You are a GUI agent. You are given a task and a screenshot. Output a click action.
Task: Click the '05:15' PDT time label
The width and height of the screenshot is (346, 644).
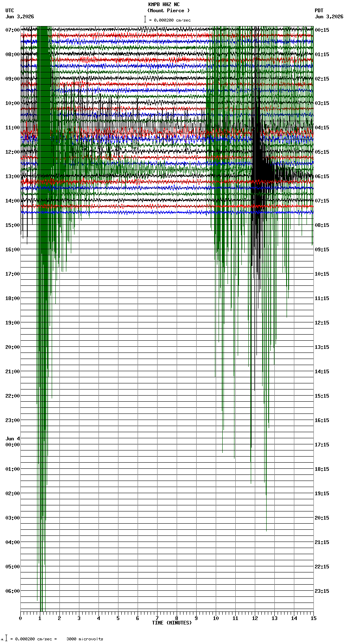pos(322,152)
